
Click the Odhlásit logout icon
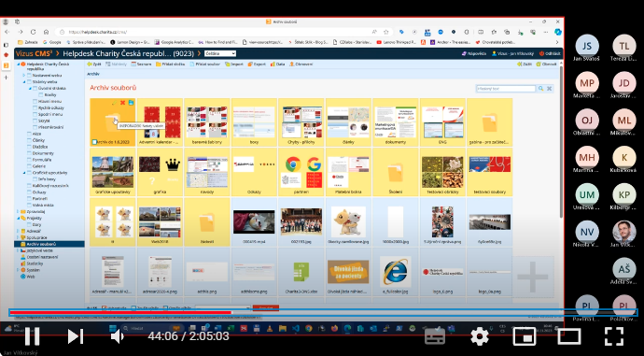point(541,53)
